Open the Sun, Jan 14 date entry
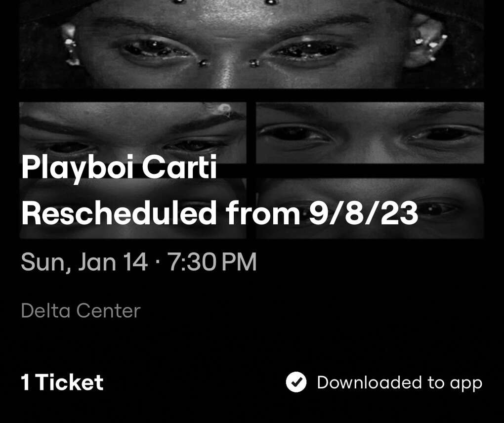The width and height of the screenshot is (504, 423). coord(84,261)
